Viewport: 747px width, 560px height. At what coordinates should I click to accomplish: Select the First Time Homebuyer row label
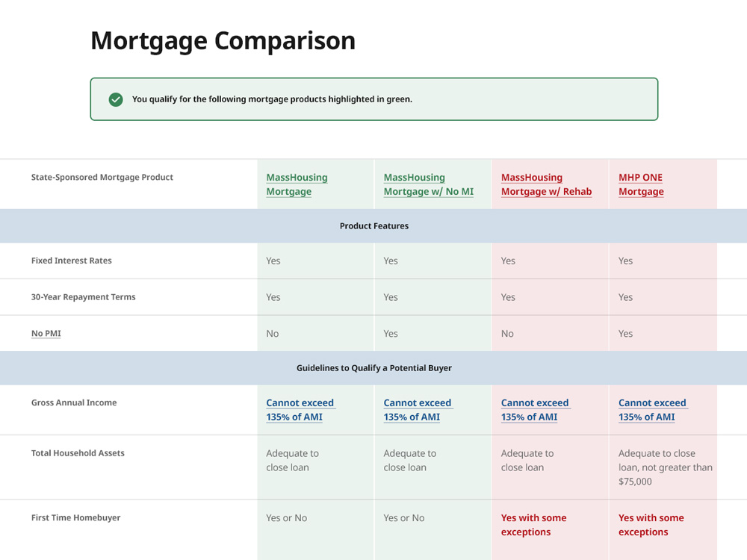coord(75,517)
